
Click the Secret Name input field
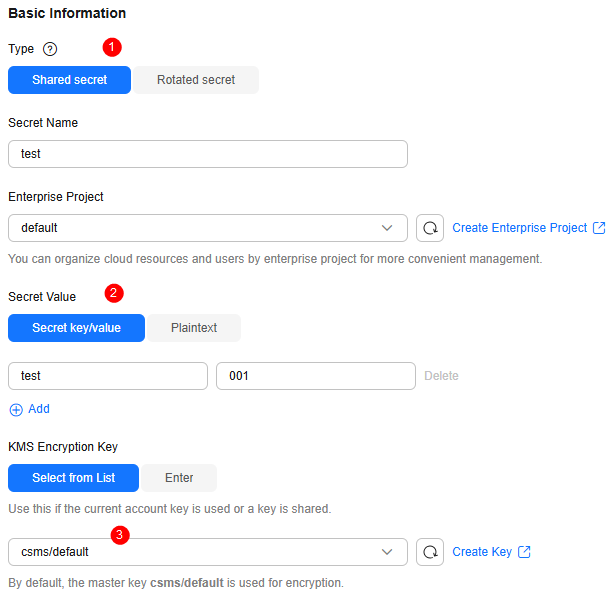(x=207, y=154)
